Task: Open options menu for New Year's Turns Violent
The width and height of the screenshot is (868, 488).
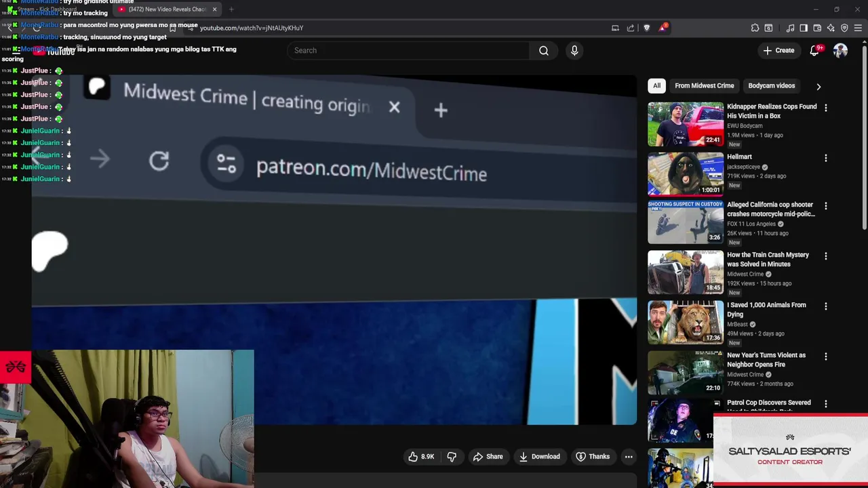Action: 825,357
